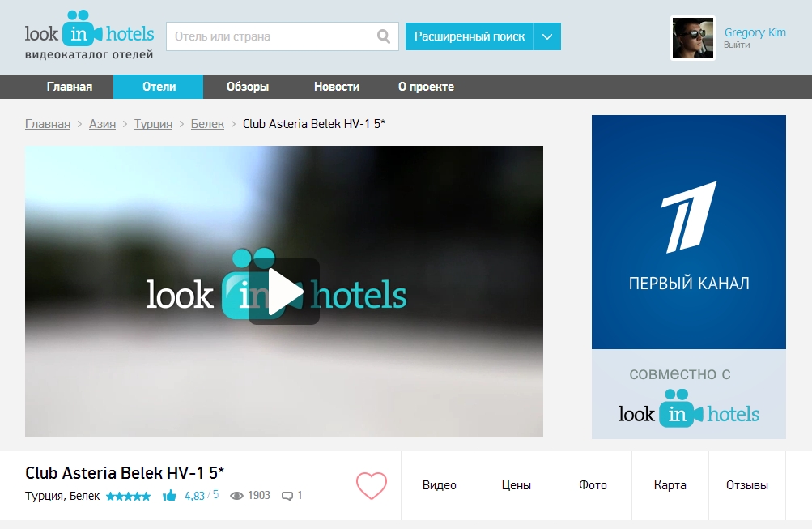Click the look in hotels header logo
Viewport: 812px width, 529px height.
point(89,29)
